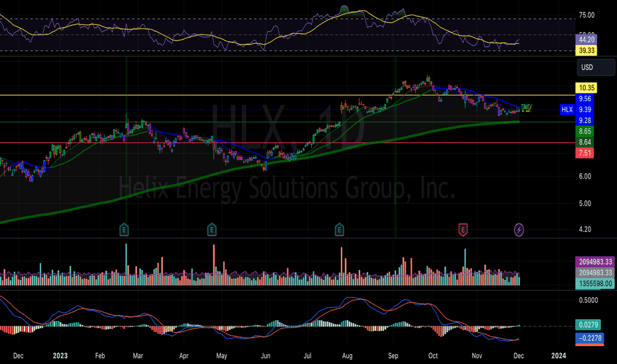This screenshot has height=364, width=617.
Task: Click the Dec label preceding 2024
Action: [518, 355]
